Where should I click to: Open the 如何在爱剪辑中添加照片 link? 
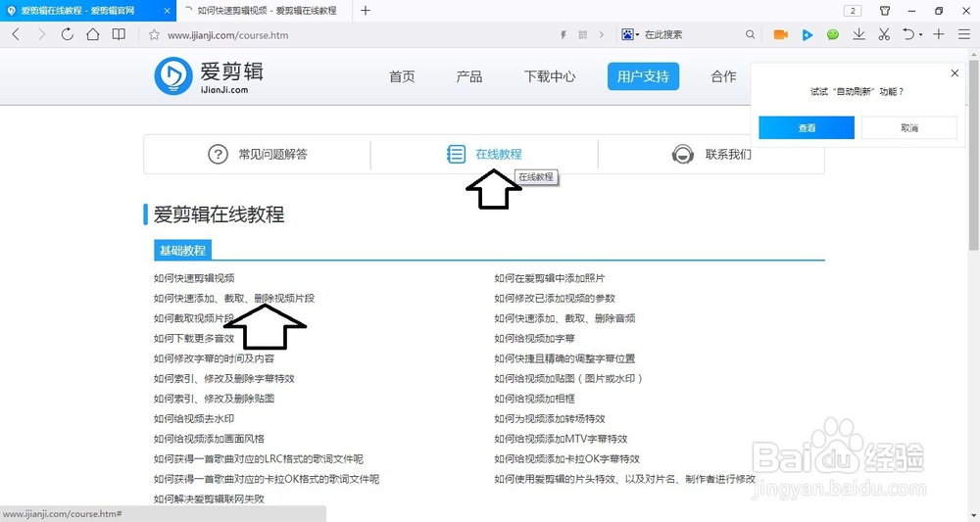[550, 278]
